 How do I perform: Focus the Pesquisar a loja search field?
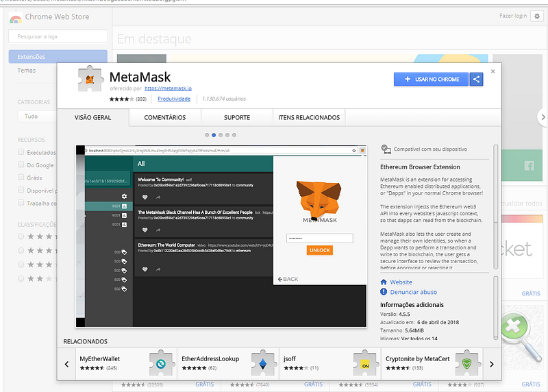(x=58, y=36)
